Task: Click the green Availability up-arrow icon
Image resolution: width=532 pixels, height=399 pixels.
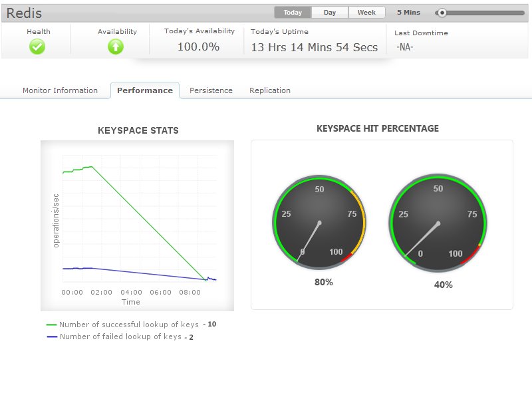Action: [116, 47]
